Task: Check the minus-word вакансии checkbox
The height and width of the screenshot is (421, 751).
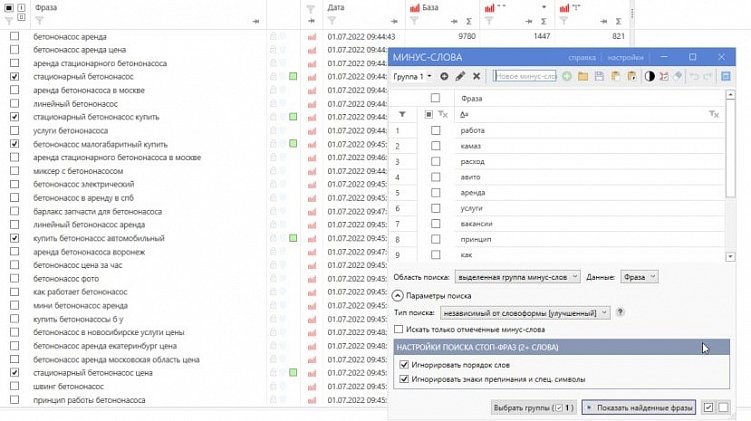Action: 435,224
